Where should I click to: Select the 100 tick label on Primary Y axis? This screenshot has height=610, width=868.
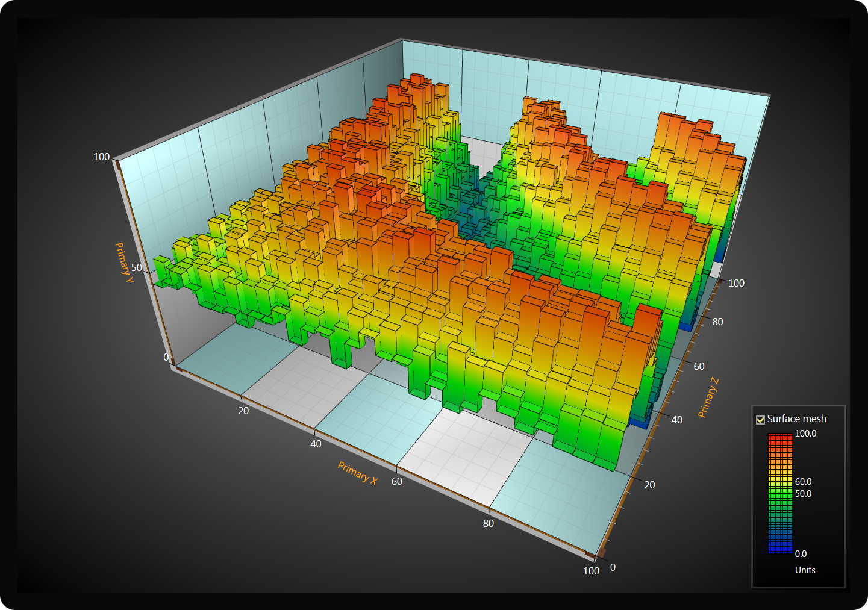[101, 157]
